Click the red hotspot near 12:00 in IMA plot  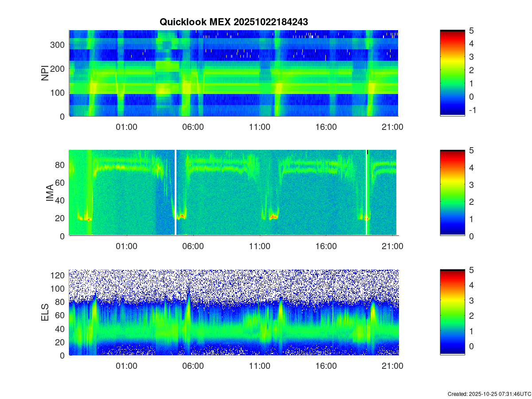point(274,217)
